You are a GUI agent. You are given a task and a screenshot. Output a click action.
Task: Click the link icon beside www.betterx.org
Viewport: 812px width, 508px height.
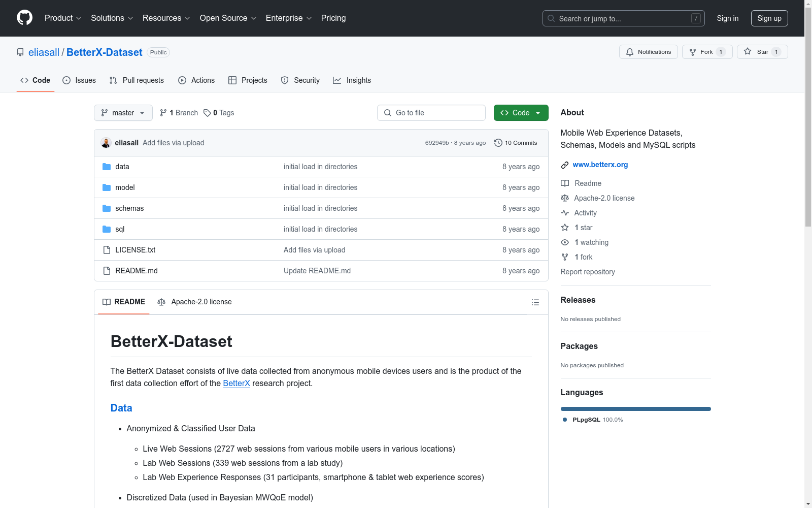pyautogui.click(x=565, y=165)
